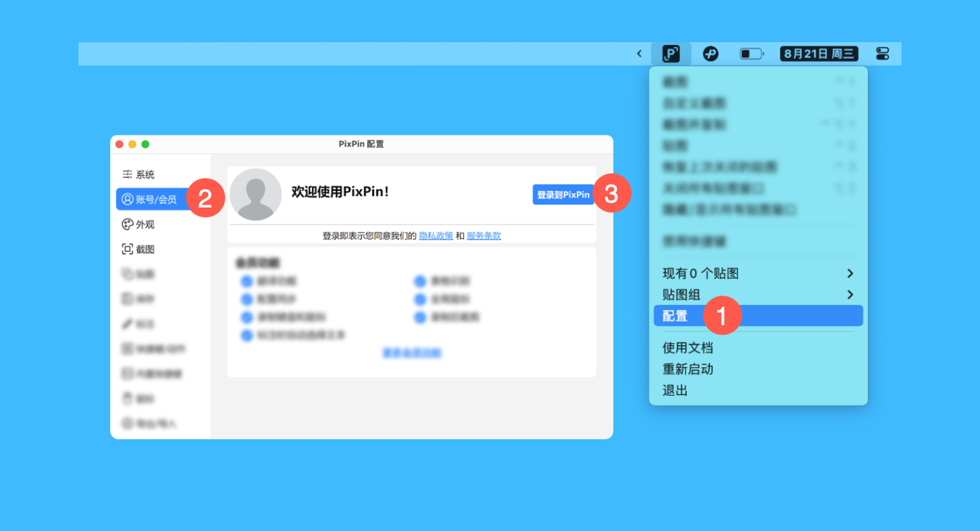This screenshot has height=531, width=980.
Task: Click the gray user avatar
Action: coord(255,195)
